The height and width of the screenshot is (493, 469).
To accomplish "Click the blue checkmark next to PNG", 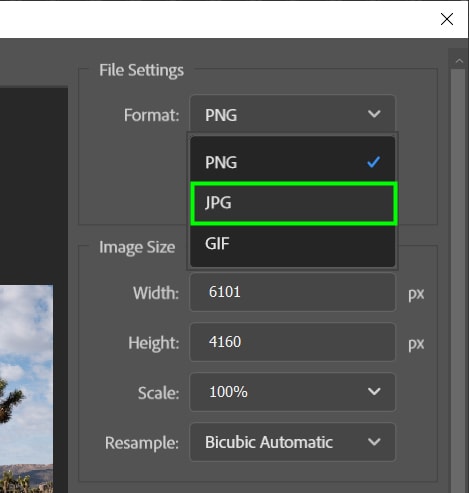I will pyautogui.click(x=373, y=162).
